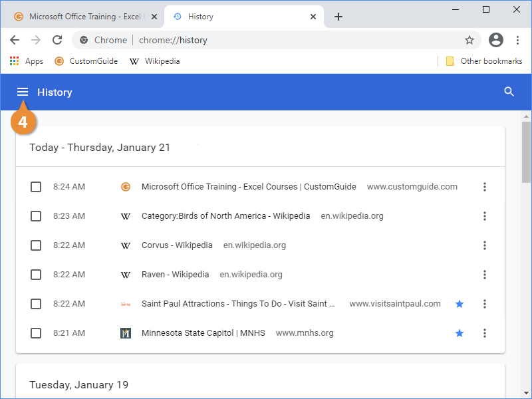Open the Chrome three-dot menu
This screenshot has width=532, height=399.
coord(517,40)
